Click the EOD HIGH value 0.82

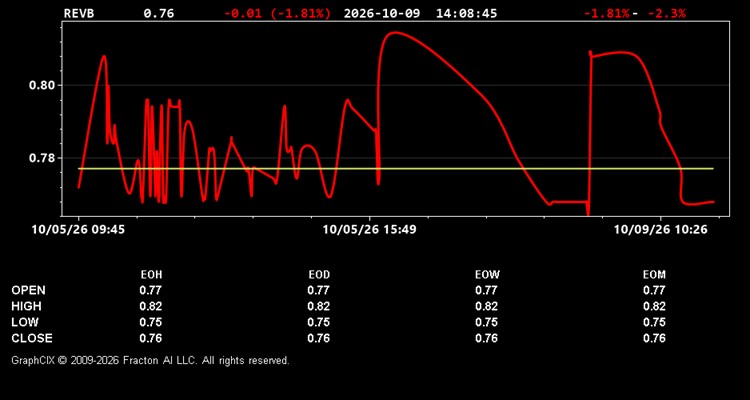(x=319, y=306)
